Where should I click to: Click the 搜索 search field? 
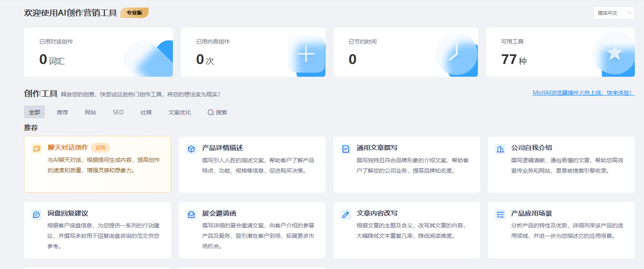click(217, 112)
